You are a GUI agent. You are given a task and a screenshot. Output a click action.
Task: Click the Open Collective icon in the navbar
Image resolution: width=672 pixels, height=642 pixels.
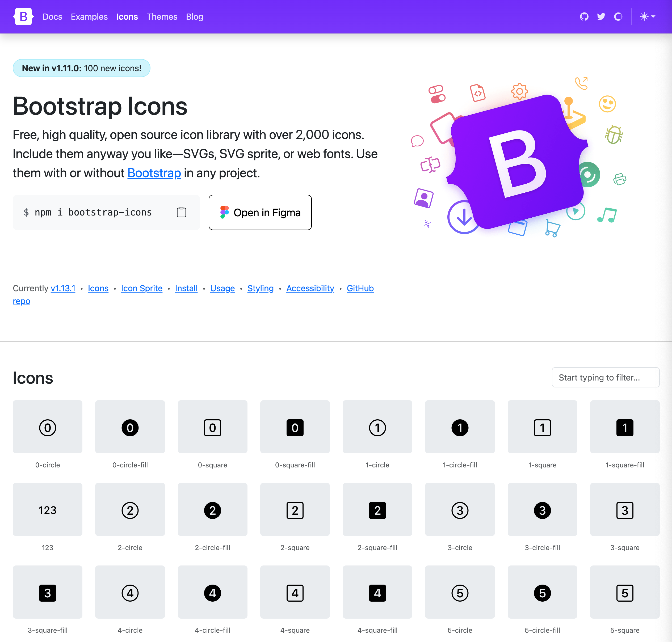coord(618,16)
